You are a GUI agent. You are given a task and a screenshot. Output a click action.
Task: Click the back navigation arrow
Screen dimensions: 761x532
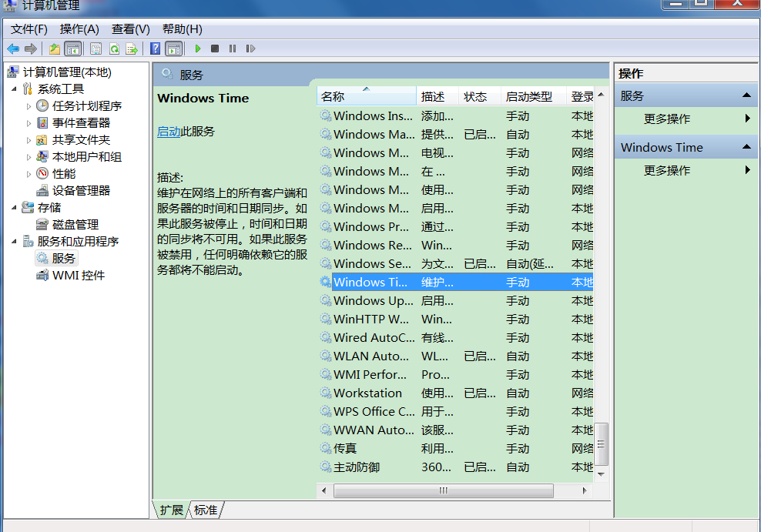coord(13,49)
